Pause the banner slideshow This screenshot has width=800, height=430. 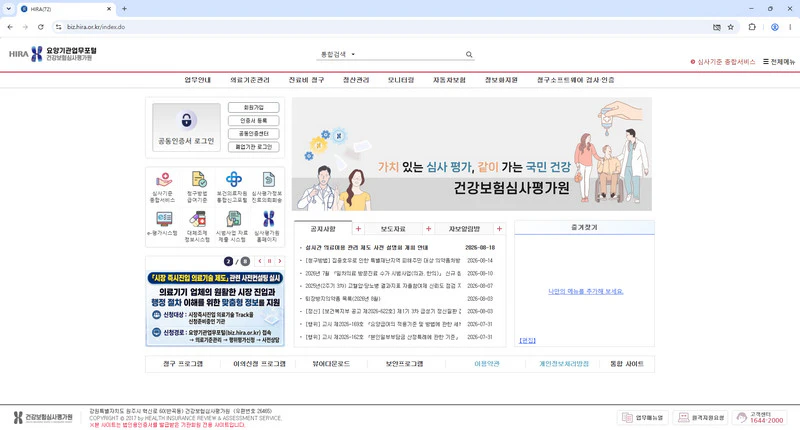click(269, 261)
